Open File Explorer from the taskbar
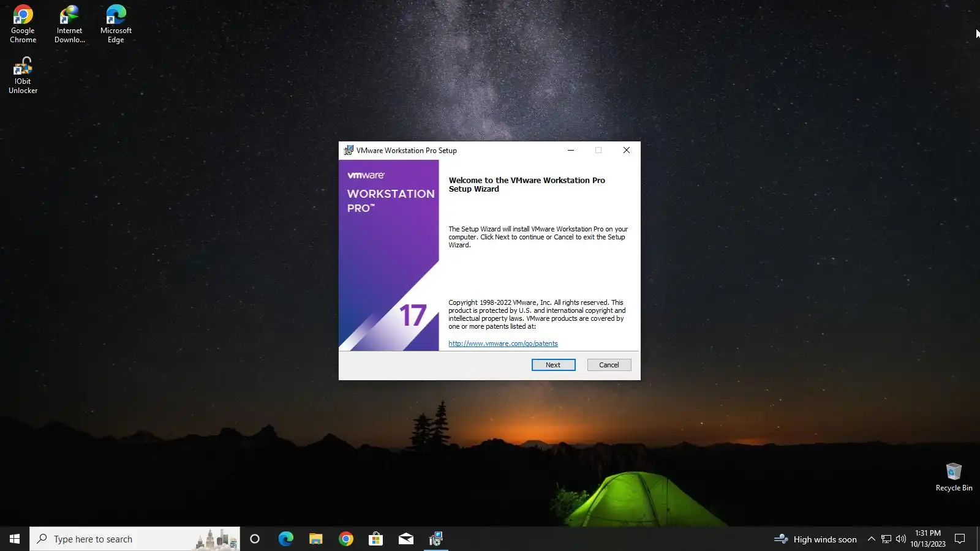 [315, 539]
